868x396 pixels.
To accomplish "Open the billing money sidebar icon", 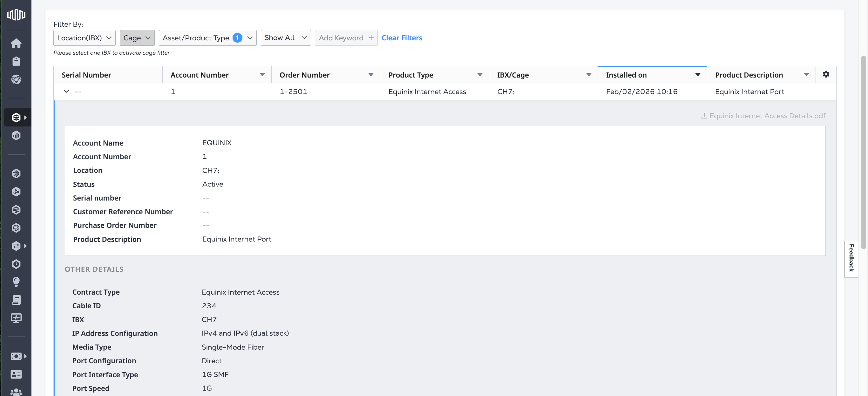I will [16, 356].
